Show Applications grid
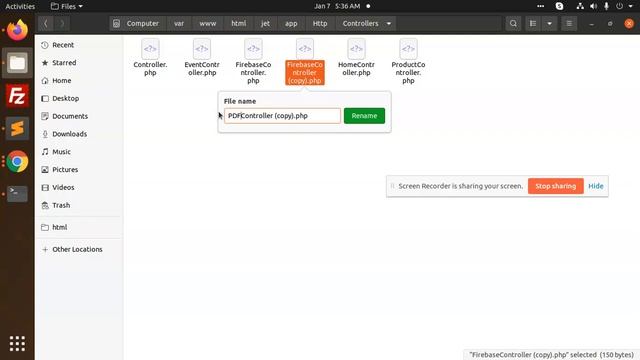640x360 pixels. click(x=17, y=344)
